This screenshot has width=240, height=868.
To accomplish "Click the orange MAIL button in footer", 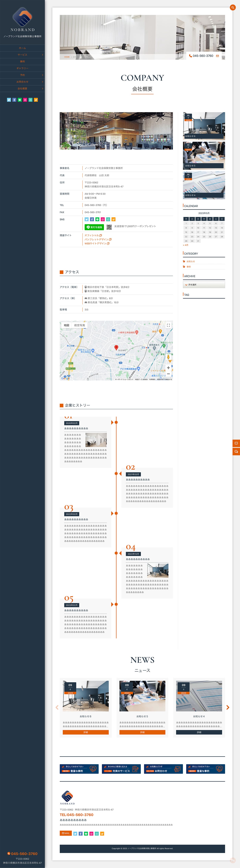I will tap(66, 833).
